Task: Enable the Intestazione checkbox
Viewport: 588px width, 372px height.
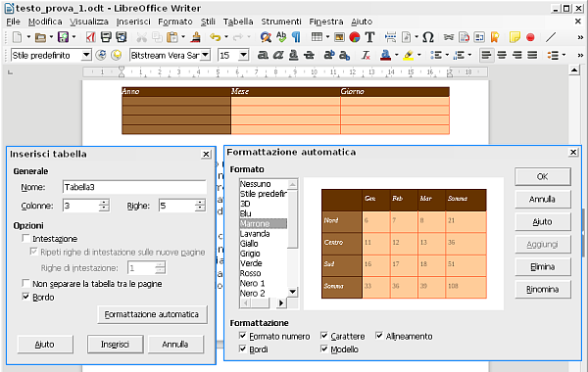Action: pos(25,238)
